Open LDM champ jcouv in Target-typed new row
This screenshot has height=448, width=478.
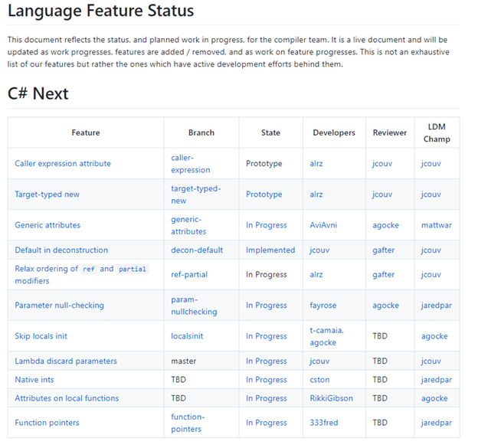click(x=431, y=195)
